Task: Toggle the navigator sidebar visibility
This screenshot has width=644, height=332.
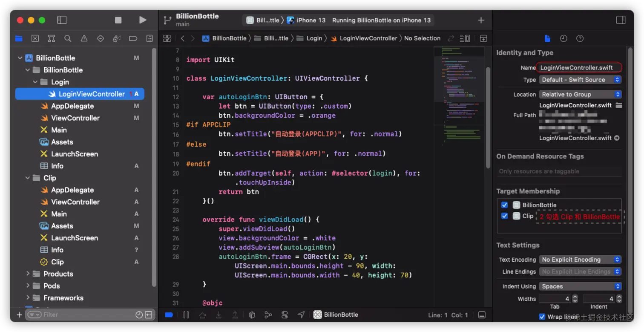Action: [62, 20]
